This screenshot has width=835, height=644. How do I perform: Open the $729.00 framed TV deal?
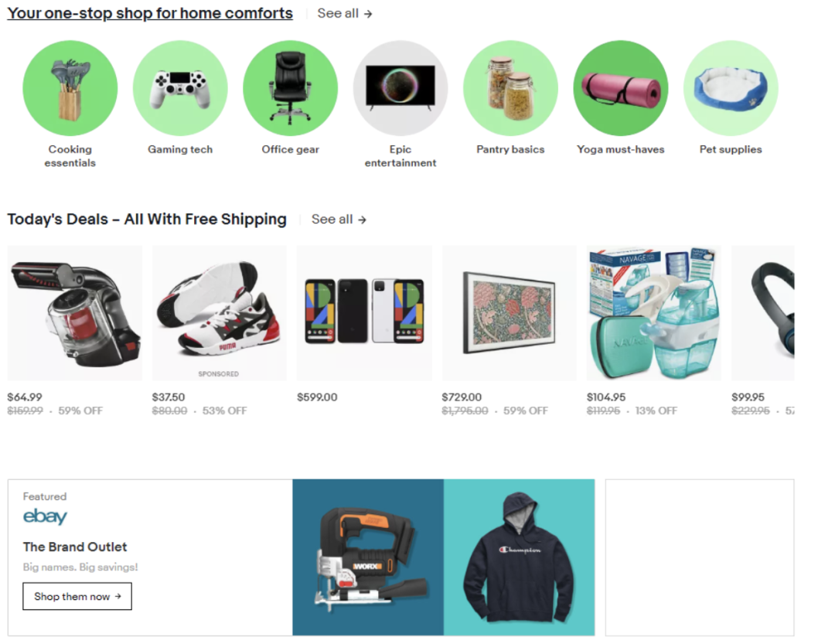(x=509, y=313)
